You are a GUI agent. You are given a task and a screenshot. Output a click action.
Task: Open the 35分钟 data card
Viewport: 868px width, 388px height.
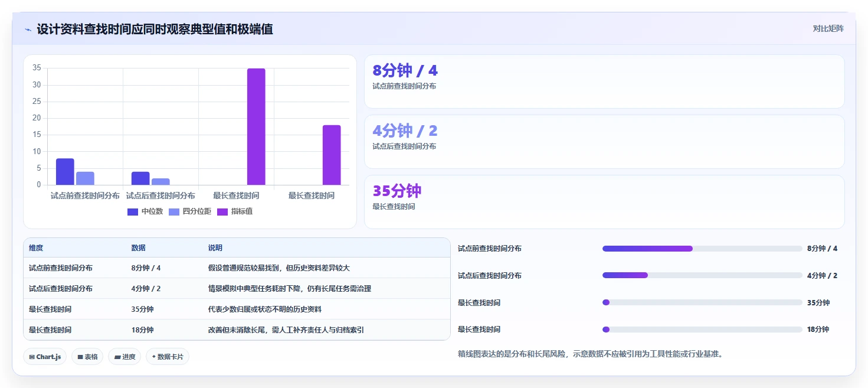604,202
